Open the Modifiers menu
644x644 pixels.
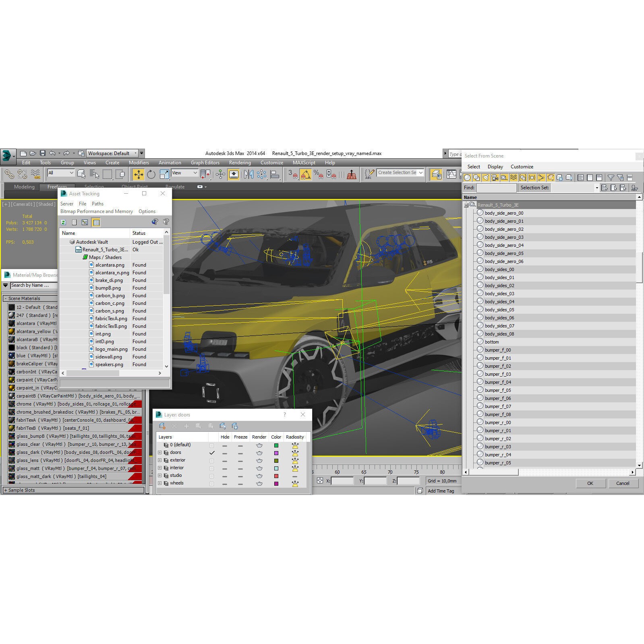tap(139, 163)
